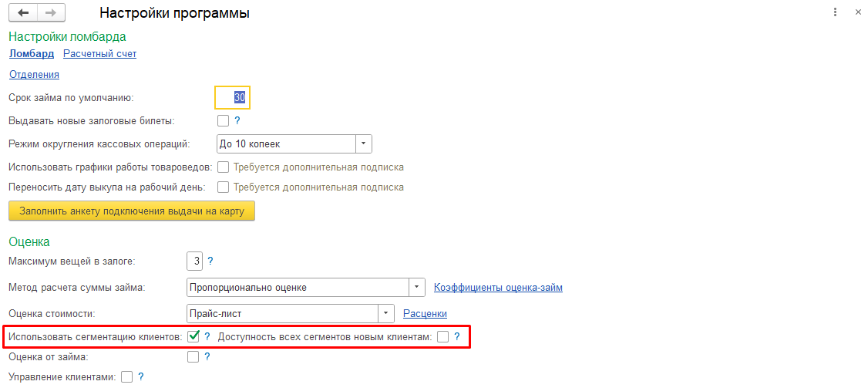Click the Оценка section heading

(29, 241)
